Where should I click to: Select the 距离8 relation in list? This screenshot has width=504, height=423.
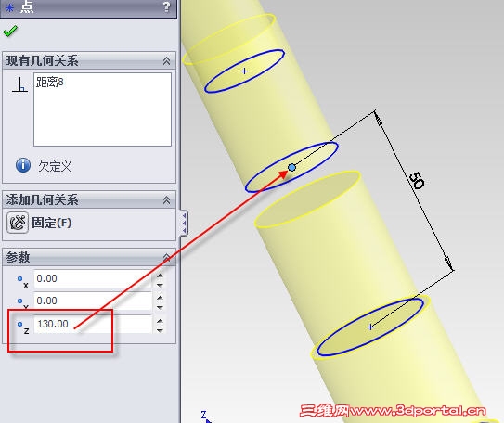coord(50,83)
